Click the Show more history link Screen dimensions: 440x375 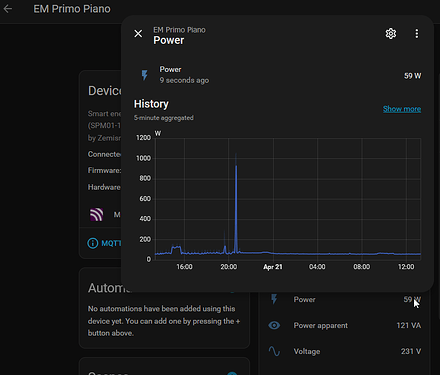(x=402, y=109)
